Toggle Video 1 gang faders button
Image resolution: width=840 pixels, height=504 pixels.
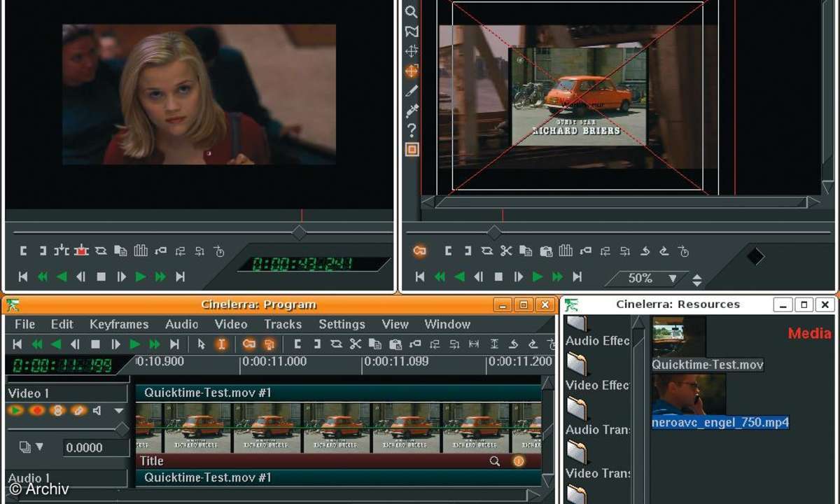pyautogui.click(x=58, y=410)
